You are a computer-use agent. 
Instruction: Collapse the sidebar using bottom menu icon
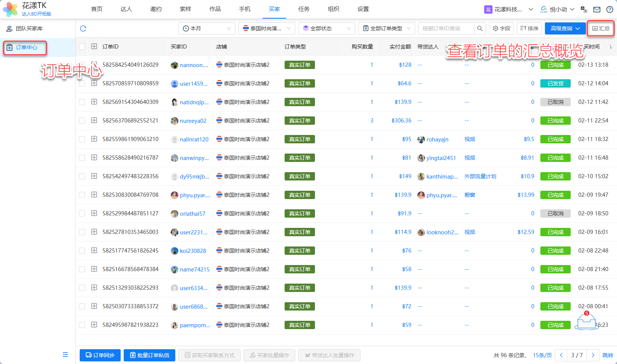click(65, 355)
